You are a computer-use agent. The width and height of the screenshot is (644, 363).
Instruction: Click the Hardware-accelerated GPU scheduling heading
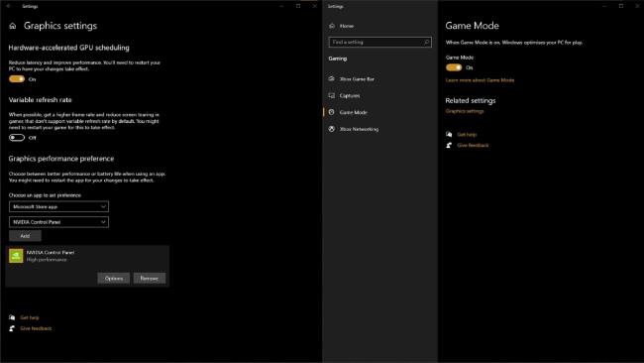tap(69, 48)
